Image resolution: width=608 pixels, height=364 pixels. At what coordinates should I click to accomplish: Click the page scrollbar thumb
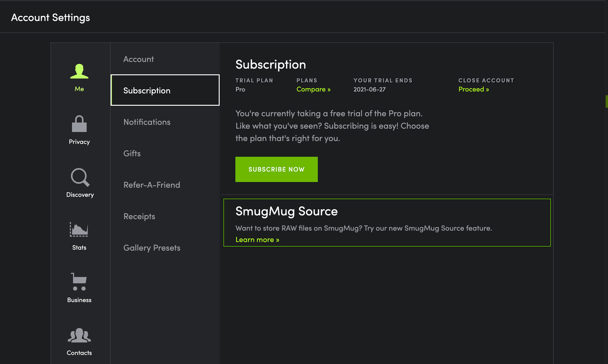pos(607,101)
